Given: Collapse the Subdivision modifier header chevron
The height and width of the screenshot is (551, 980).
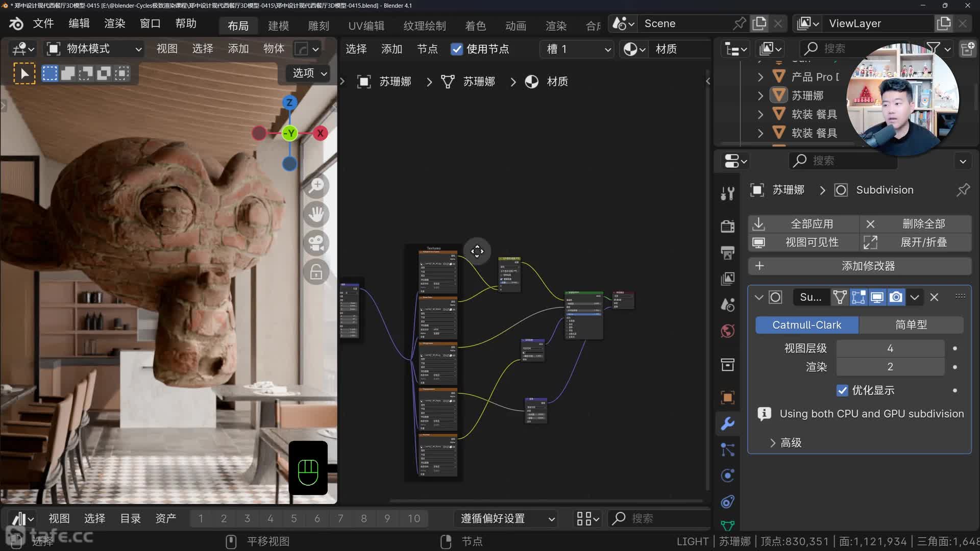Looking at the screenshot, I should click(x=759, y=297).
